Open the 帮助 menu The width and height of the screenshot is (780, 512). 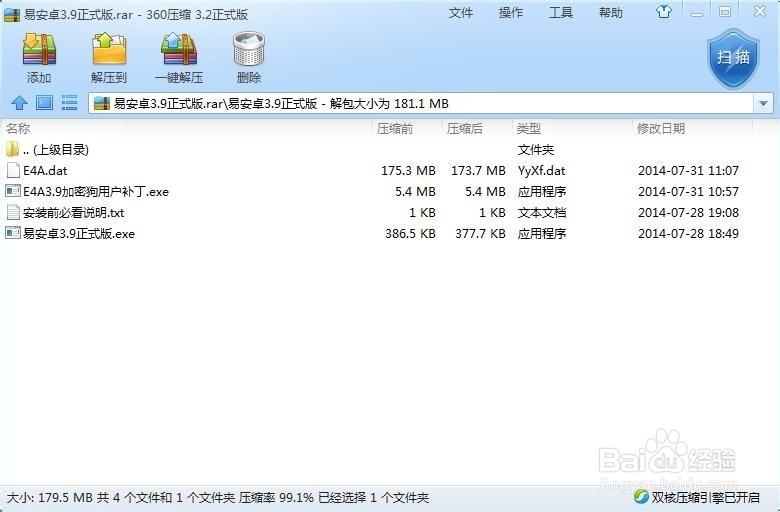[x=611, y=13]
